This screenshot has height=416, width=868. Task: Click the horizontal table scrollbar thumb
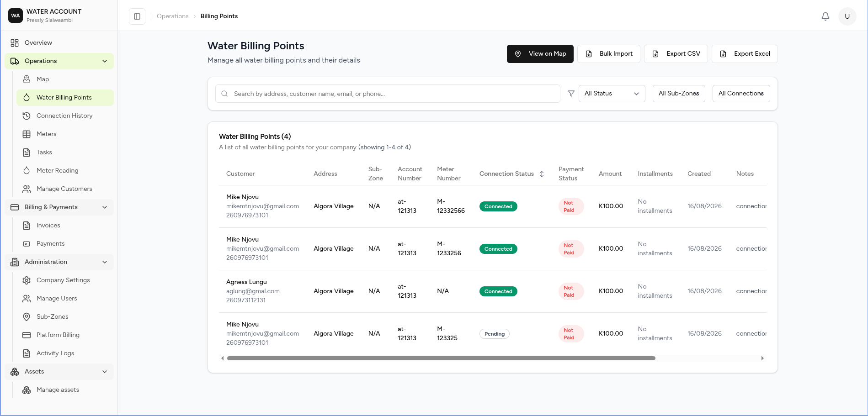click(x=441, y=358)
